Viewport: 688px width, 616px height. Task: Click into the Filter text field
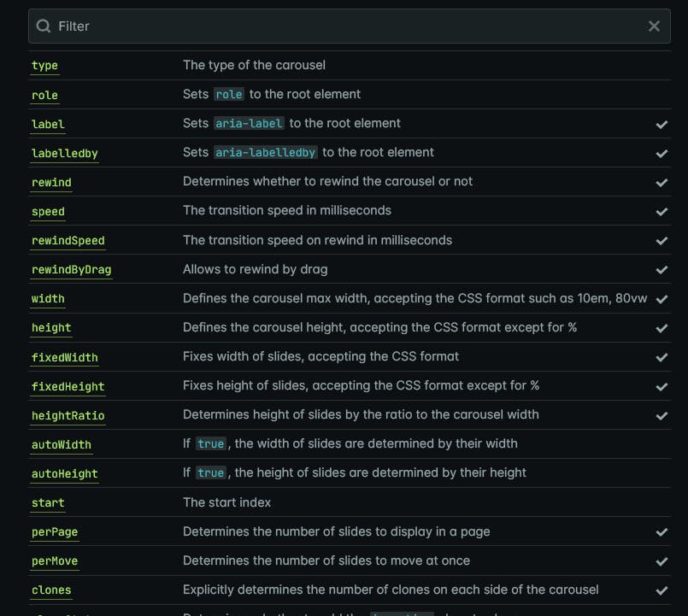(x=342, y=26)
